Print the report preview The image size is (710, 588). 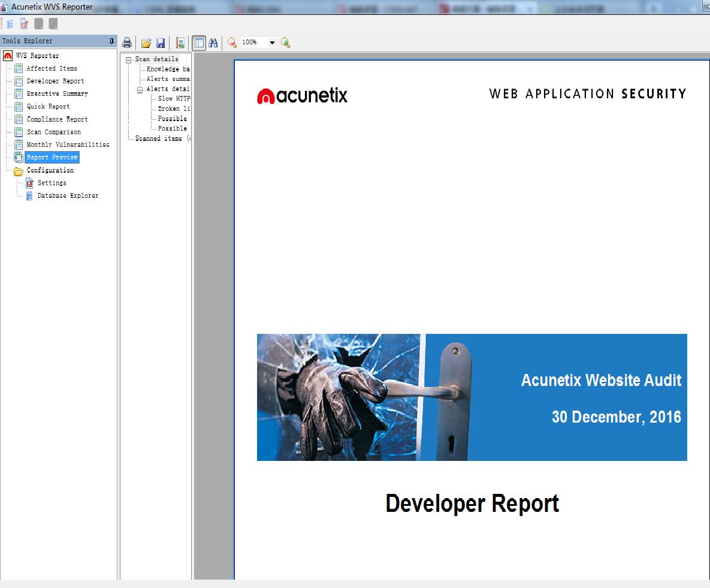[127, 43]
